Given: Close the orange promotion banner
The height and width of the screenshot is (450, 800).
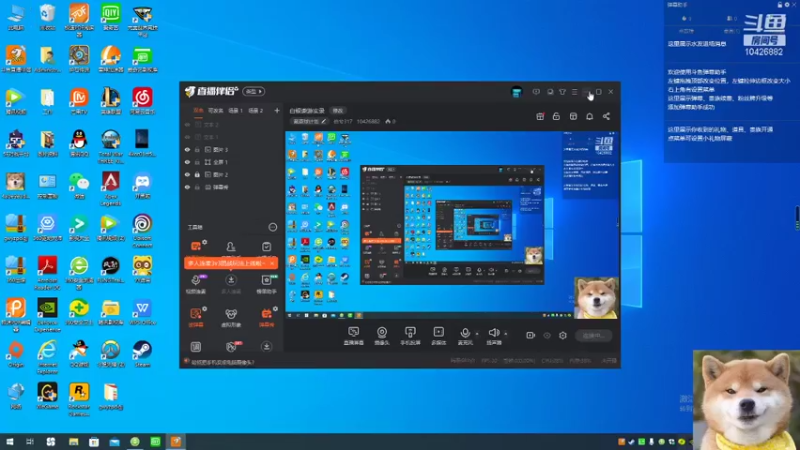Looking at the screenshot, I should [x=272, y=263].
